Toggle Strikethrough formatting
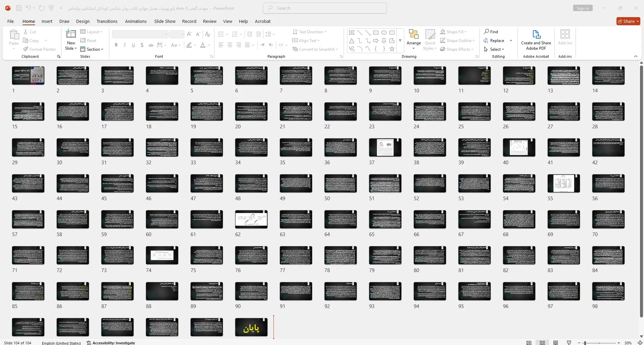 point(151,45)
